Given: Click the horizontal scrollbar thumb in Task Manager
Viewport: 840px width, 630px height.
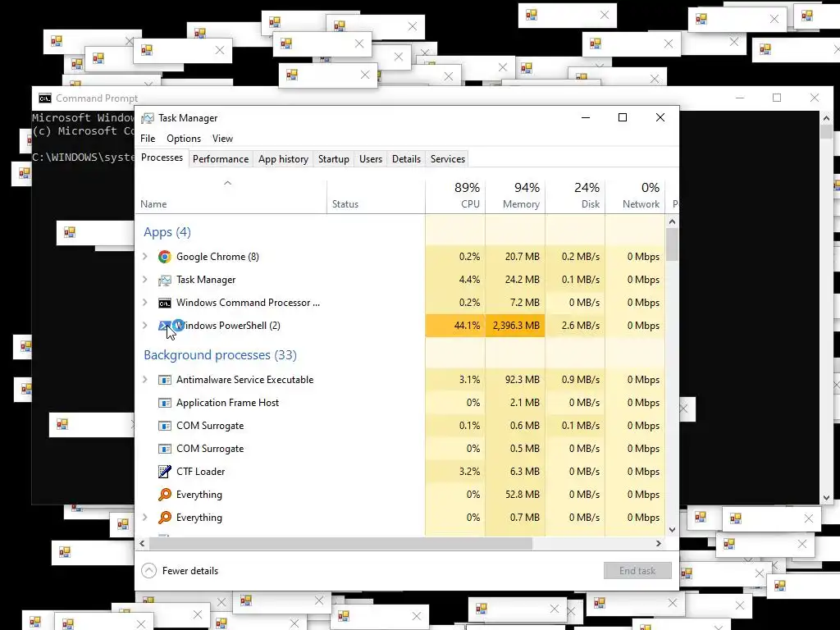Looking at the screenshot, I should coord(340,543).
